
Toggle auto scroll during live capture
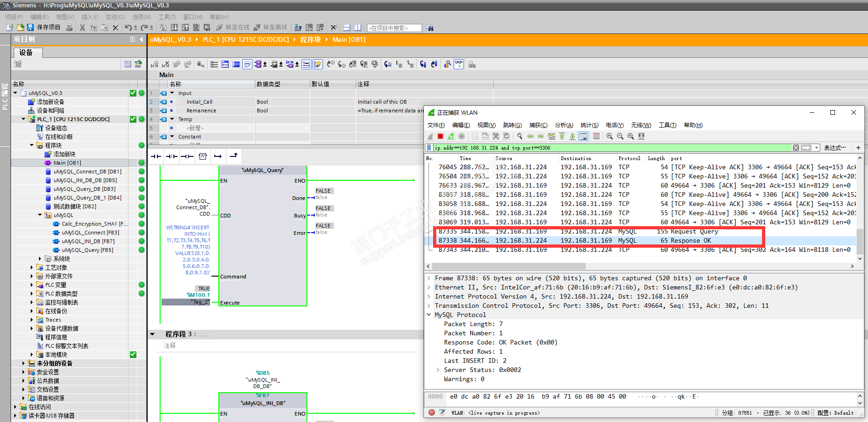[583, 136]
